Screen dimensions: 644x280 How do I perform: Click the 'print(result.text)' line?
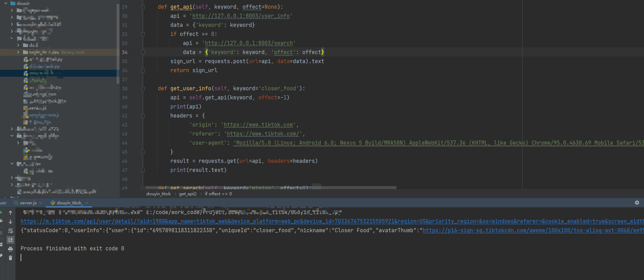tap(198, 170)
